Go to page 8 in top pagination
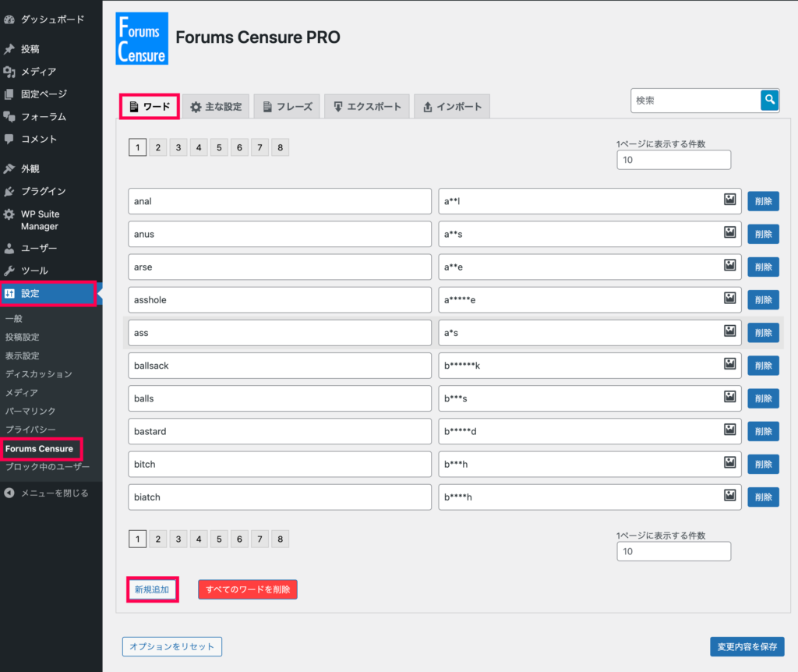 [x=280, y=147]
